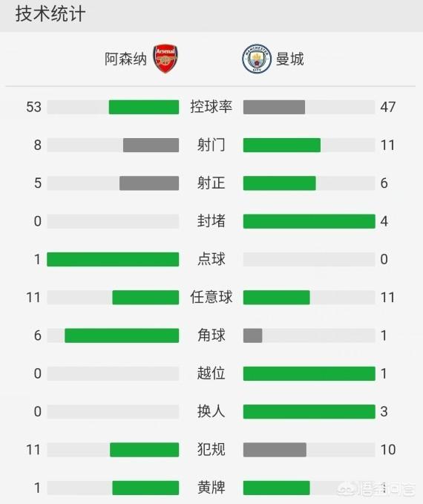Click Man City's grey possession bar
This screenshot has height=504, width=423.
274,107
